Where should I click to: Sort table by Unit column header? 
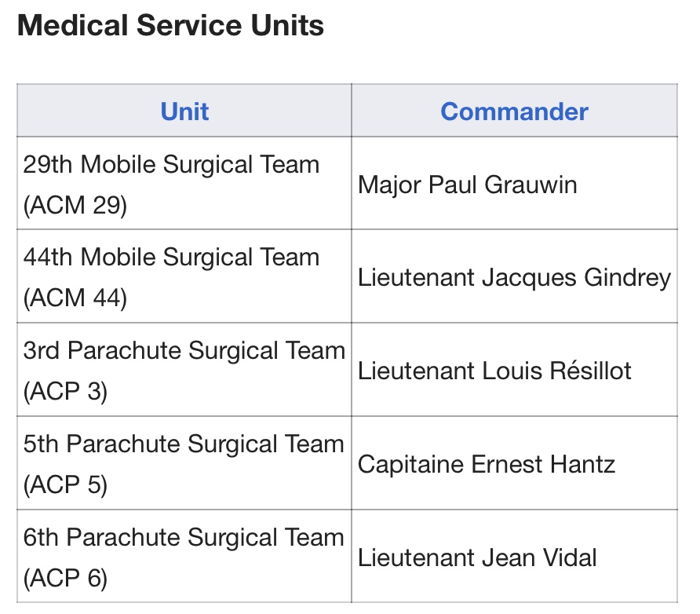coord(184,111)
